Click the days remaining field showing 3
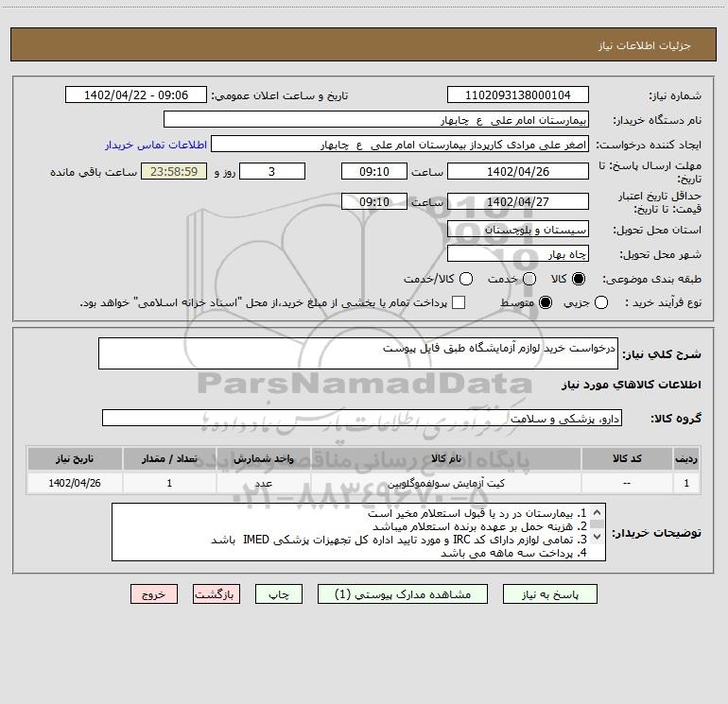Viewport: 728px width, 704px height. tap(272, 171)
